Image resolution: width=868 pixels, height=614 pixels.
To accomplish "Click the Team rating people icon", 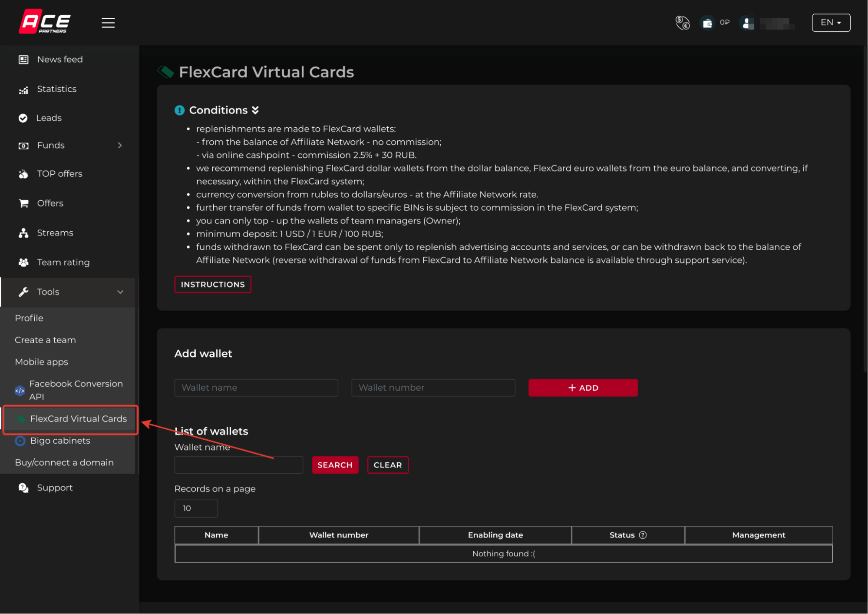I will point(23,262).
